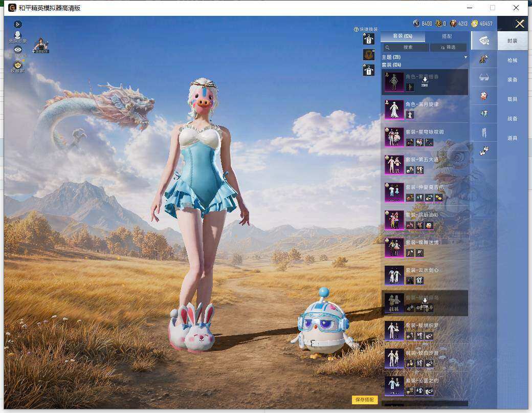Viewport: 532px width, 413px height.
Task: Open the 战备 battle prep menu tab
Action: click(x=513, y=118)
